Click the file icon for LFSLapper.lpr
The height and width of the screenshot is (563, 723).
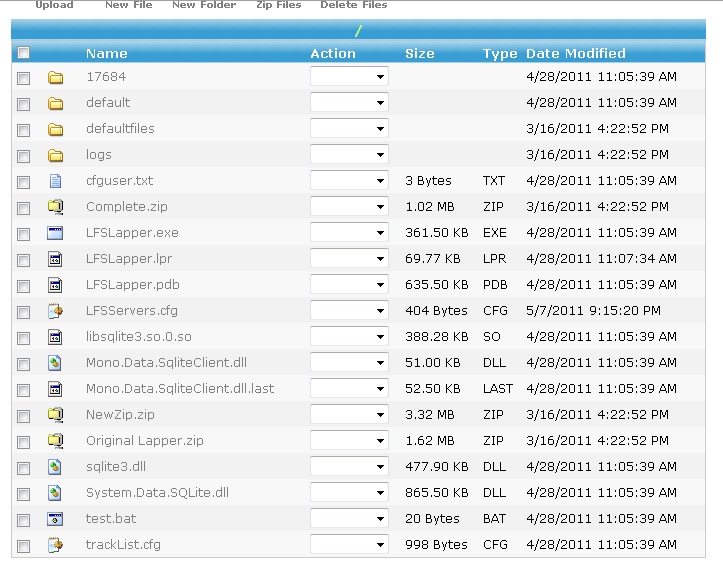tap(55, 259)
